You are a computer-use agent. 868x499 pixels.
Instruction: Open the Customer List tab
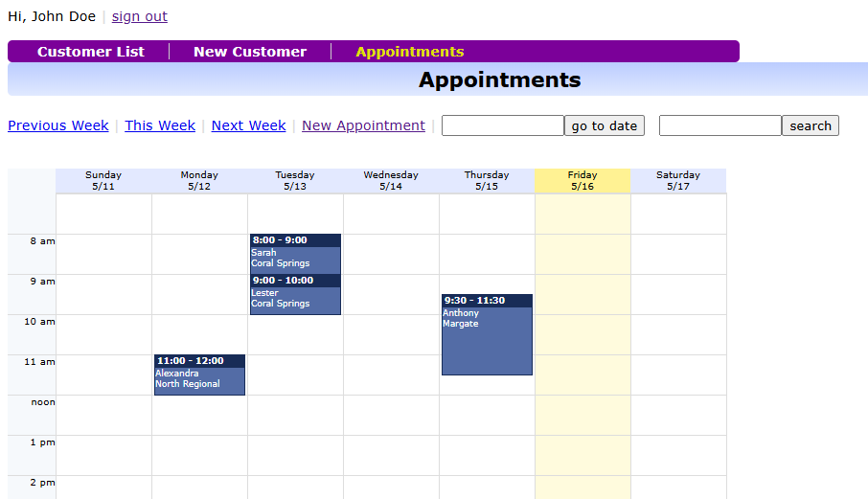[x=91, y=52]
